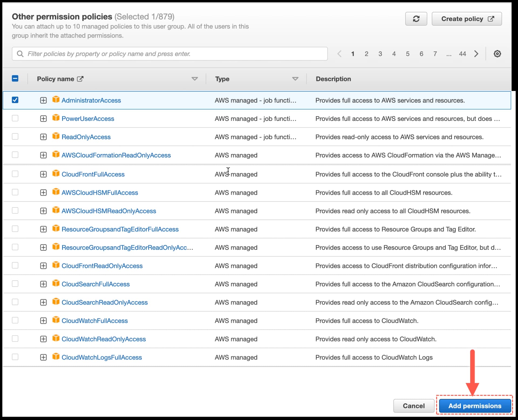Open external link icon beside Policy name
This screenshot has width=518, height=420.
click(80, 79)
